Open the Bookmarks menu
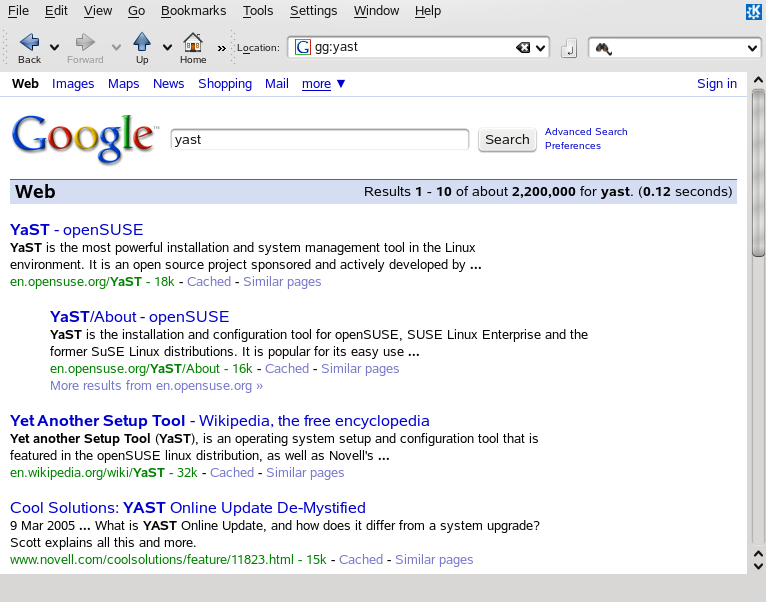The height and width of the screenshot is (602, 766). (193, 11)
